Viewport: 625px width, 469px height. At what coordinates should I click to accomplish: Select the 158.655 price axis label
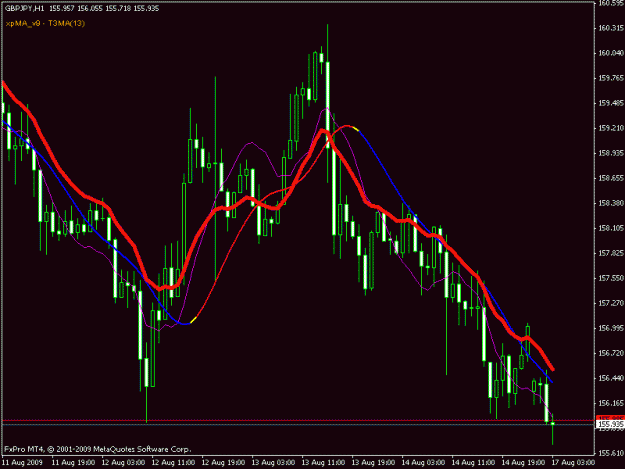[x=610, y=178]
